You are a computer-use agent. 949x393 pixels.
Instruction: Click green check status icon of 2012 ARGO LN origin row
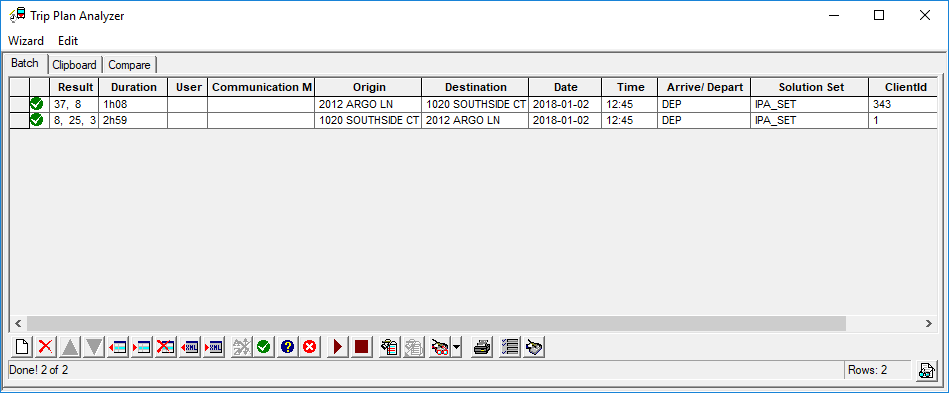pyautogui.click(x=37, y=104)
